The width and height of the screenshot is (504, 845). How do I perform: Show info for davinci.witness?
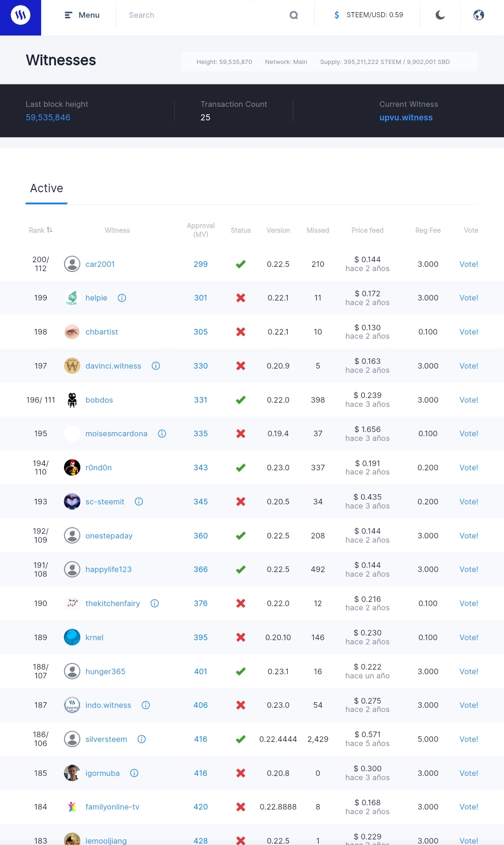156,366
